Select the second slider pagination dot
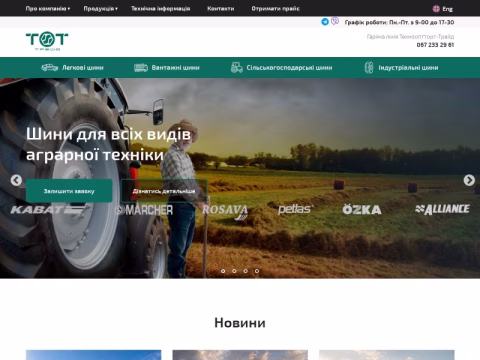The height and width of the screenshot is (360, 480). pos(234,271)
